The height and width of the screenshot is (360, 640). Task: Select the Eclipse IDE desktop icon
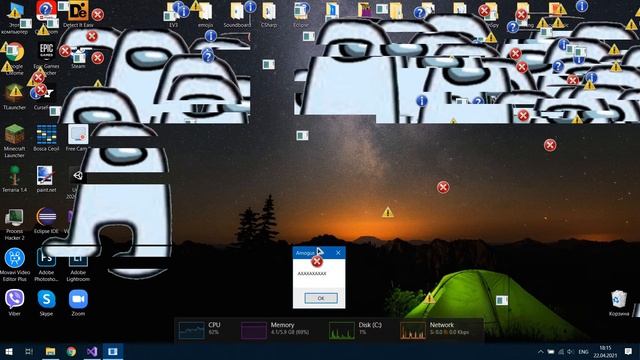pos(46,221)
